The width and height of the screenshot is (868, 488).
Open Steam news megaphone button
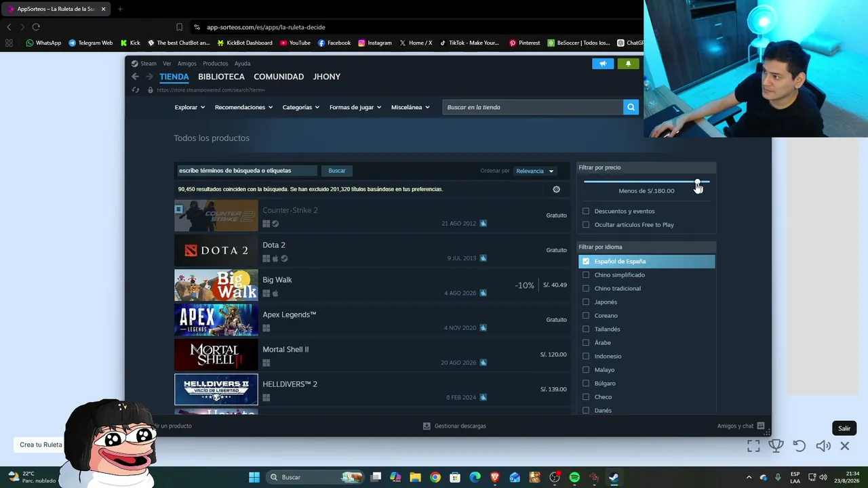(603, 64)
